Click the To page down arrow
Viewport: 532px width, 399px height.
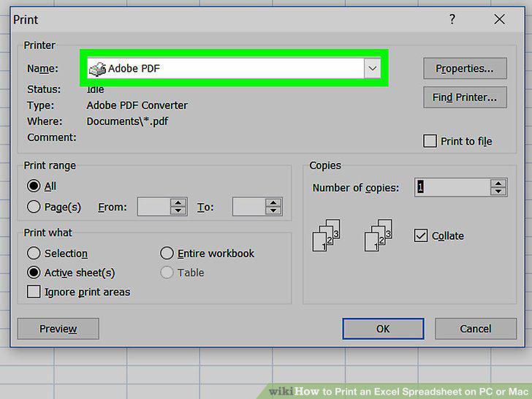(273, 210)
